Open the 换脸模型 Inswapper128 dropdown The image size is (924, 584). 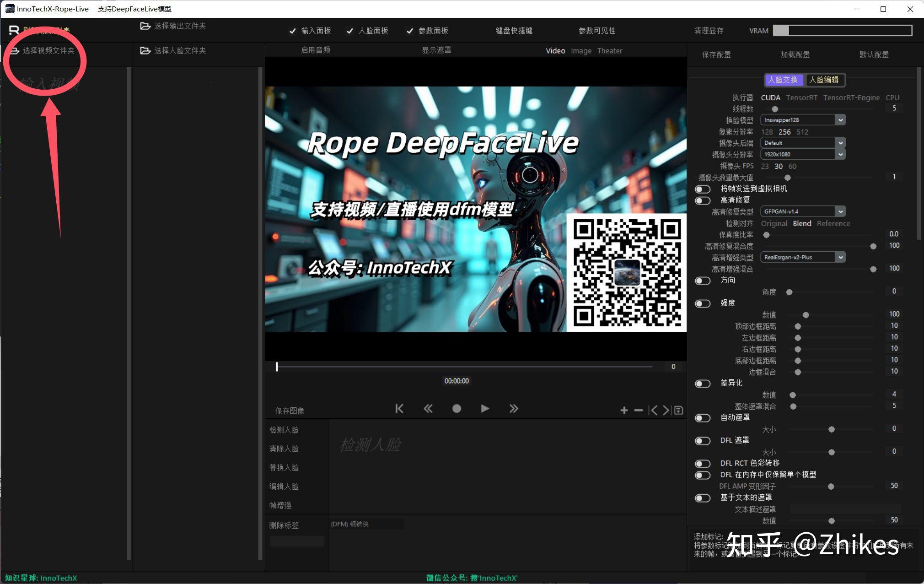pos(803,120)
